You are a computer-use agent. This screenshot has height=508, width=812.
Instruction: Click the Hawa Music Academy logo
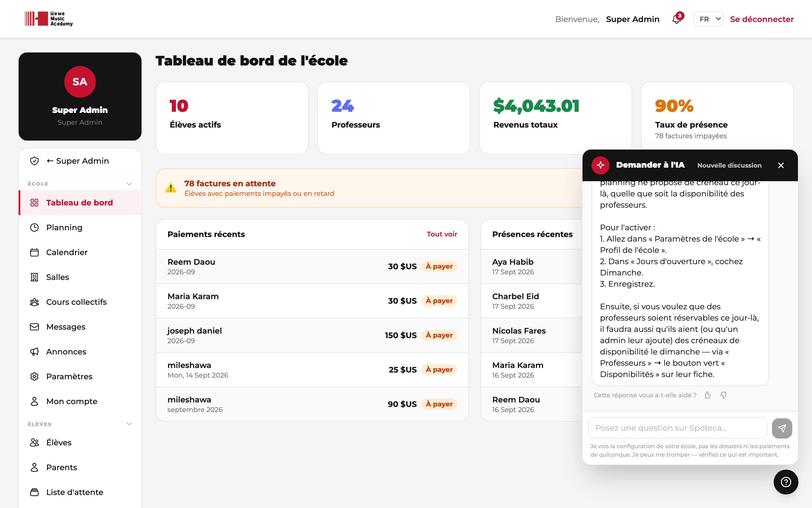(x=49, y=19)
